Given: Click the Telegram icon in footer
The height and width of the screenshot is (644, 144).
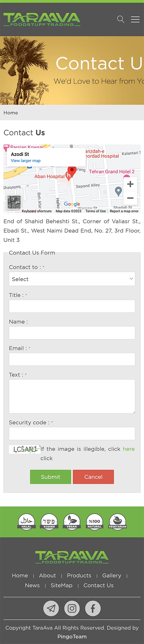Looking at the screenshot, I should tap(51, 608).
